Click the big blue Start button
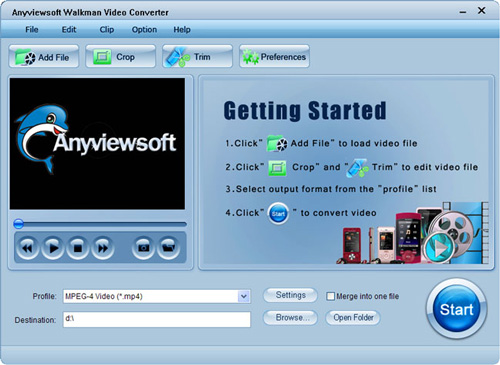 coord(456,309)
